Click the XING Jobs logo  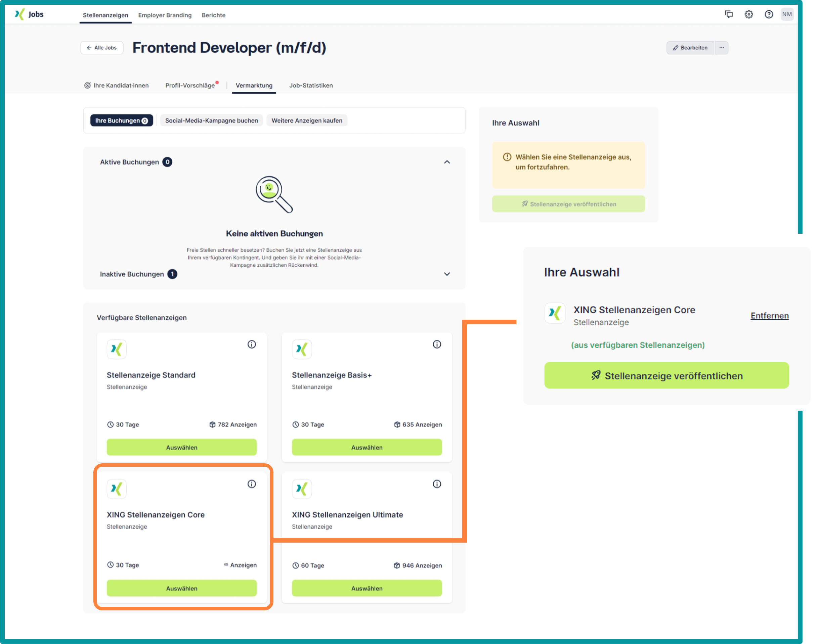coord(29,14)
